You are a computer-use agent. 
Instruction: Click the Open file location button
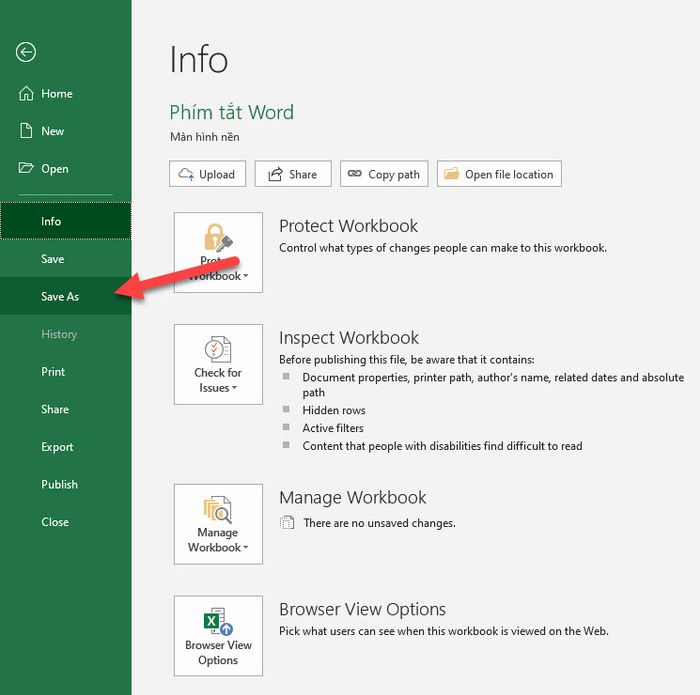click(x=499, y=174)
